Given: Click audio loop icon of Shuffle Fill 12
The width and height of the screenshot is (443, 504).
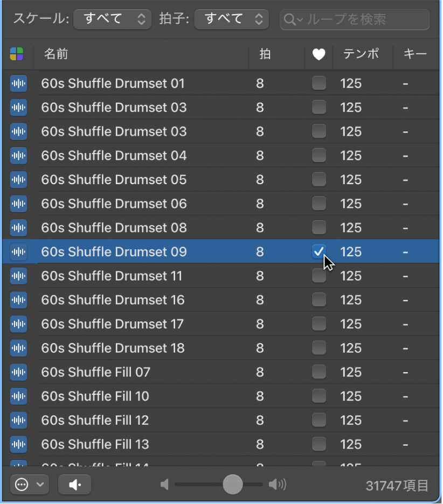Looking at the screenshot, I should [x=18, y=420].
